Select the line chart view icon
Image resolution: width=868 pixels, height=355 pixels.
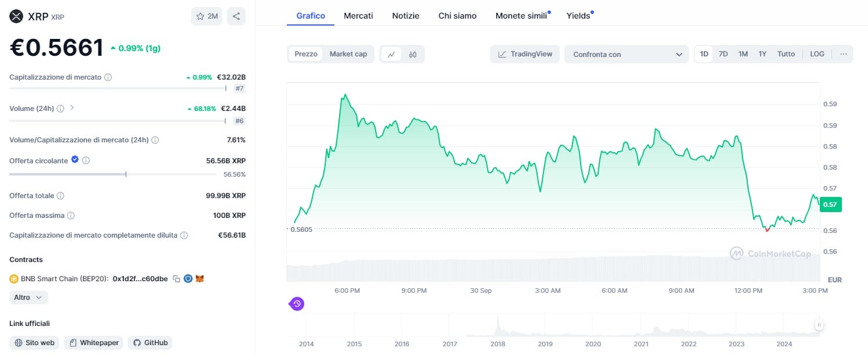point(391,54)
